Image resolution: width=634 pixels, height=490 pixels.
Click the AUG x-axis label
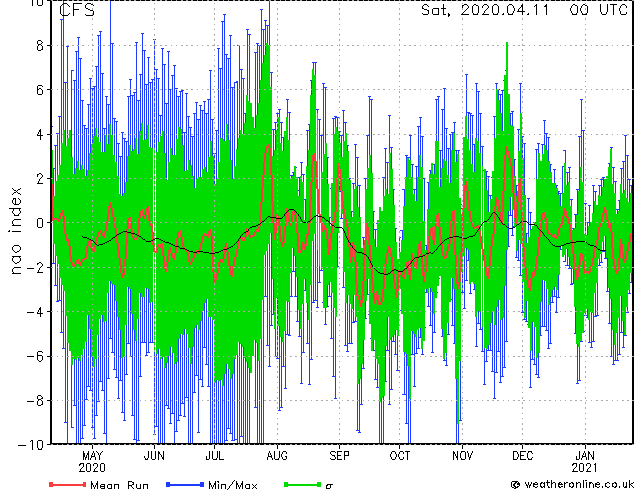[x=277, y=456]
